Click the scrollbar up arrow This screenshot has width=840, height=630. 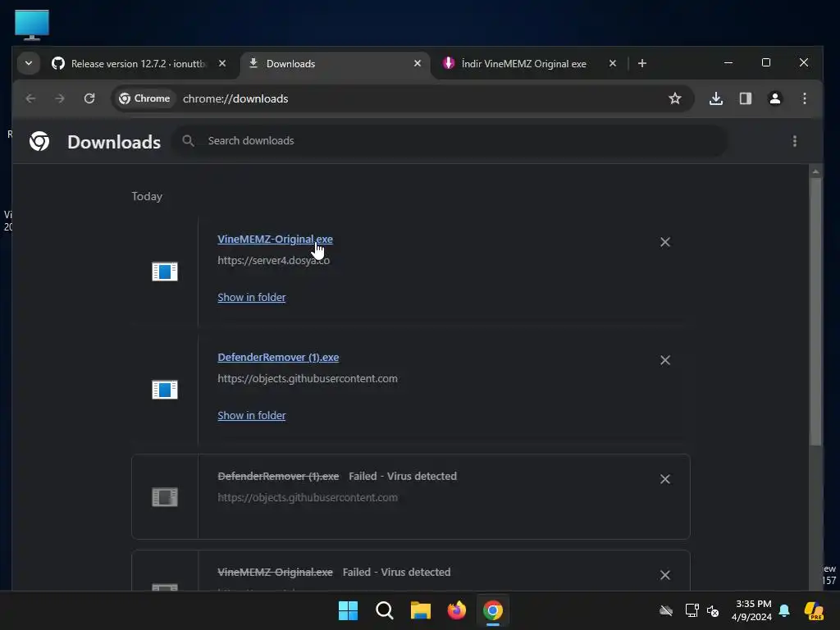coord(815,171)
